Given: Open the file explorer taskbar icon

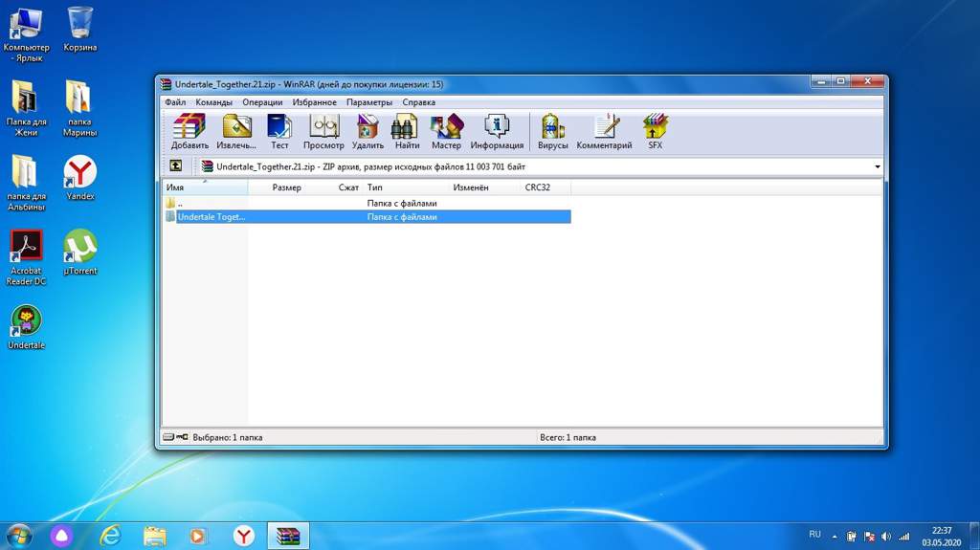Looking at the screenshot, I should click(154, 536).
